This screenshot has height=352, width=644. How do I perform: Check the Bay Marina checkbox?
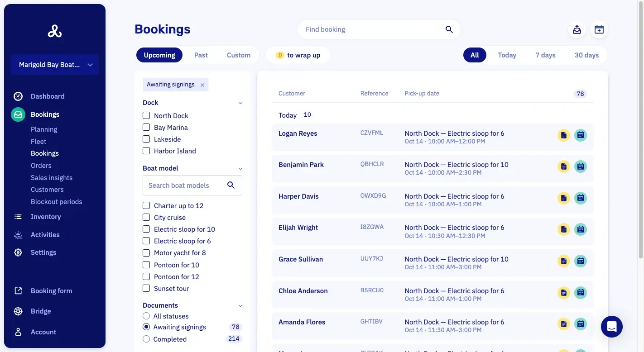[146, 127]
